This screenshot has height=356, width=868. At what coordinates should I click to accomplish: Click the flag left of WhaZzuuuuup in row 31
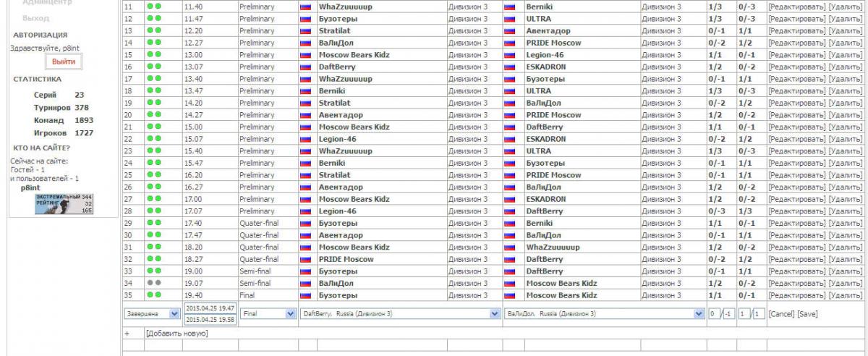pos(510,247)
